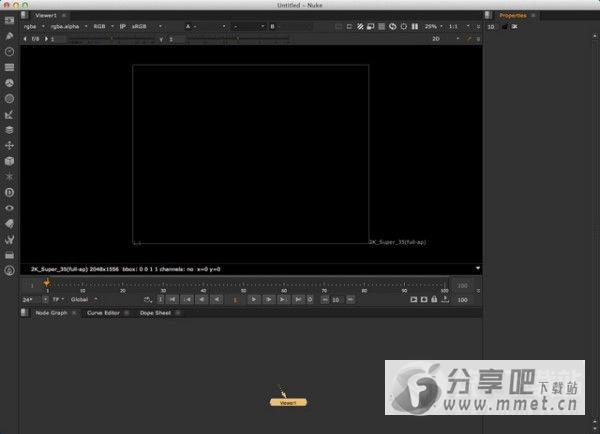
Task: Open the RGB display channels dropdown
Action: [x=103, y=26]
